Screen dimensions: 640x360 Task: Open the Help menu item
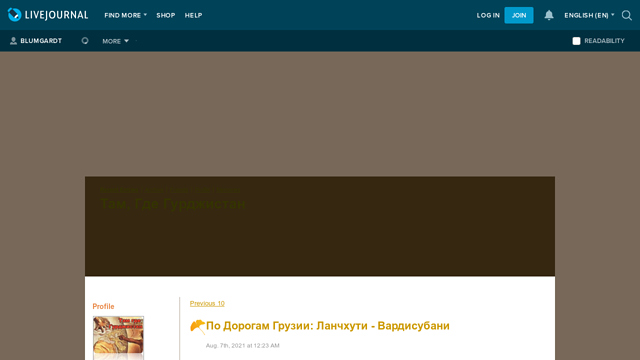pyautogui.click(x=193, y=15)
